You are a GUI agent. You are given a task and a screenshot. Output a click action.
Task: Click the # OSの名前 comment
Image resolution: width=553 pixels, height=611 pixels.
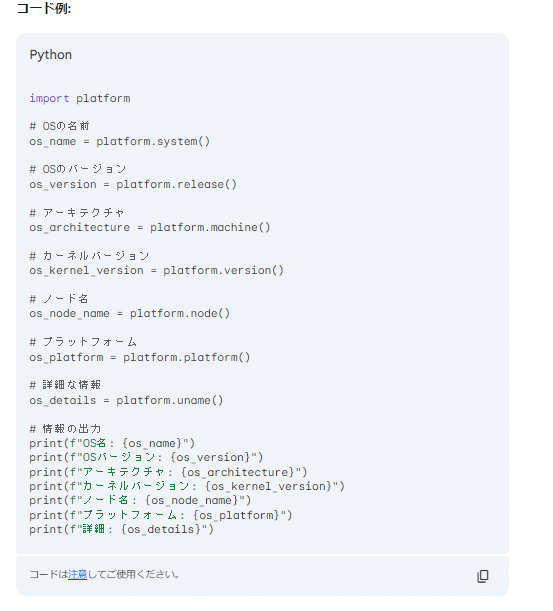pyautogui.click(x=60, y=126)
